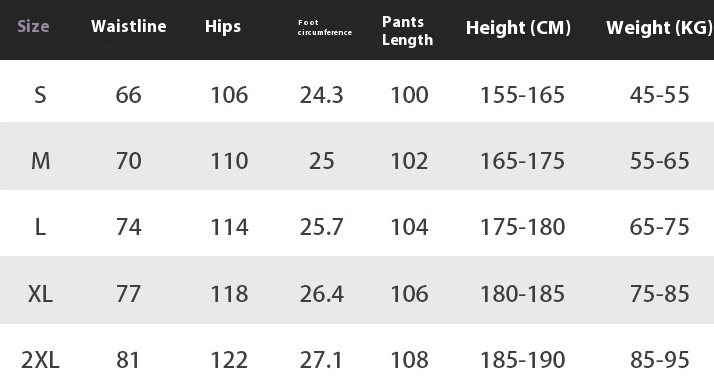Click the Hips header label
Image resolution: width=714 pixels, height=385 pixels.
click(x=223, y=26)
